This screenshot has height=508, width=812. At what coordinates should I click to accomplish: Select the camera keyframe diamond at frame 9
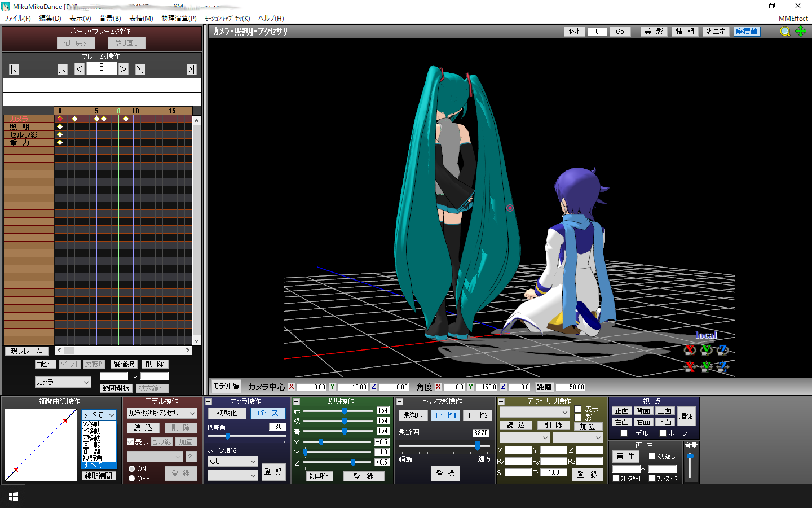point(126,119)
